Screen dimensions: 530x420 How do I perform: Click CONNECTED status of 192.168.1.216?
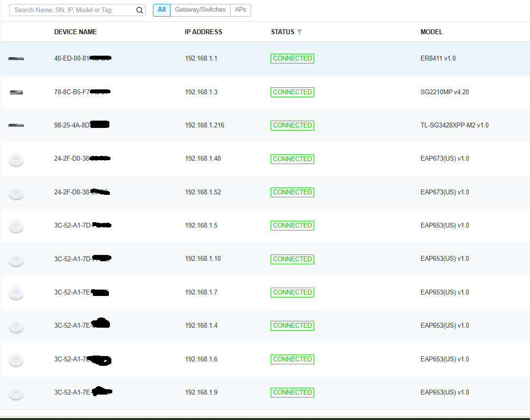(292, 126)
